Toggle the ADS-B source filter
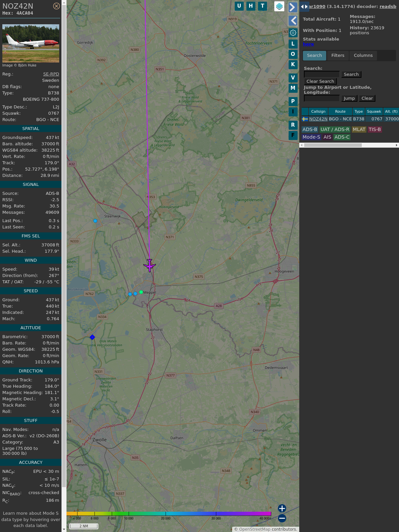 pyautogui.click(x=310, y=129)
